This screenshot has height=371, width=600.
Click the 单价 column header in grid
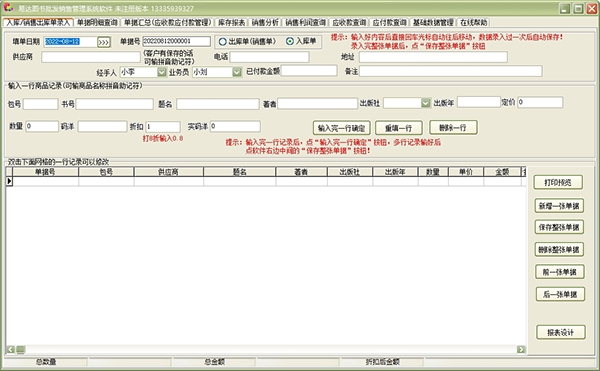466,172
